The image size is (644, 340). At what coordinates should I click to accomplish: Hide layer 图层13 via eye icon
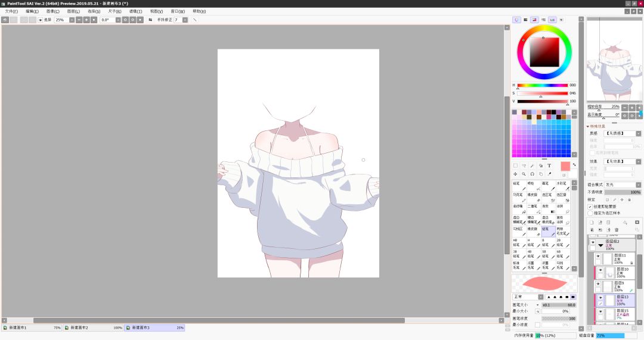tap(600, 297)
